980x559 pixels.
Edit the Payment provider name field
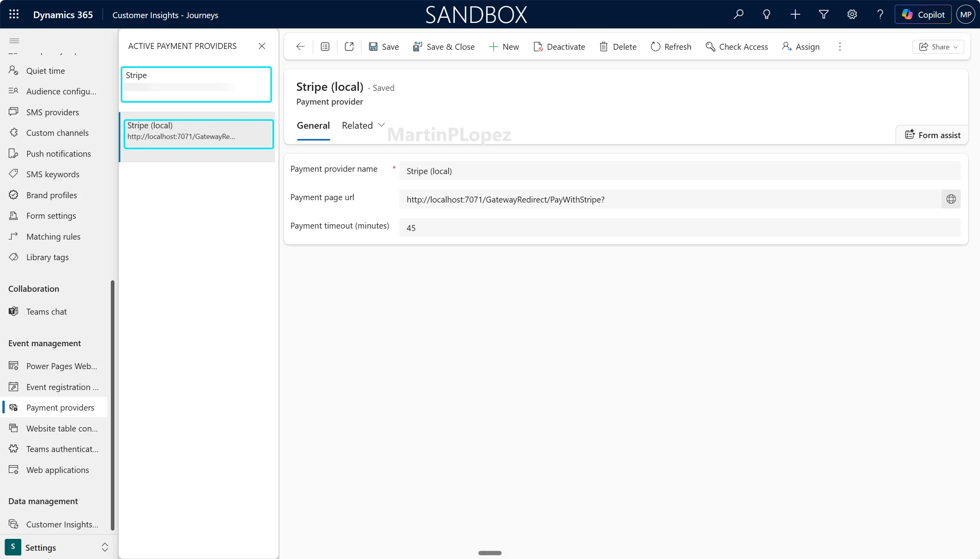[x=680, y=171]
